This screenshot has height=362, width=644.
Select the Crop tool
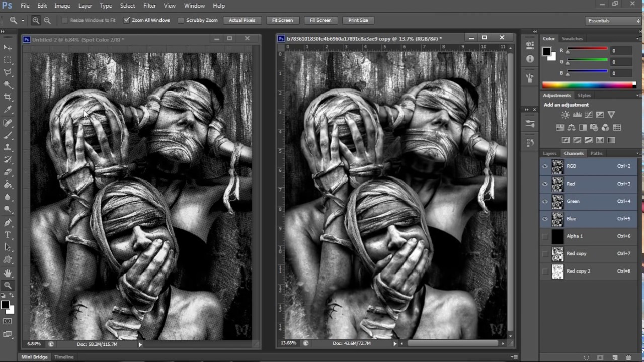click(8, 97)
